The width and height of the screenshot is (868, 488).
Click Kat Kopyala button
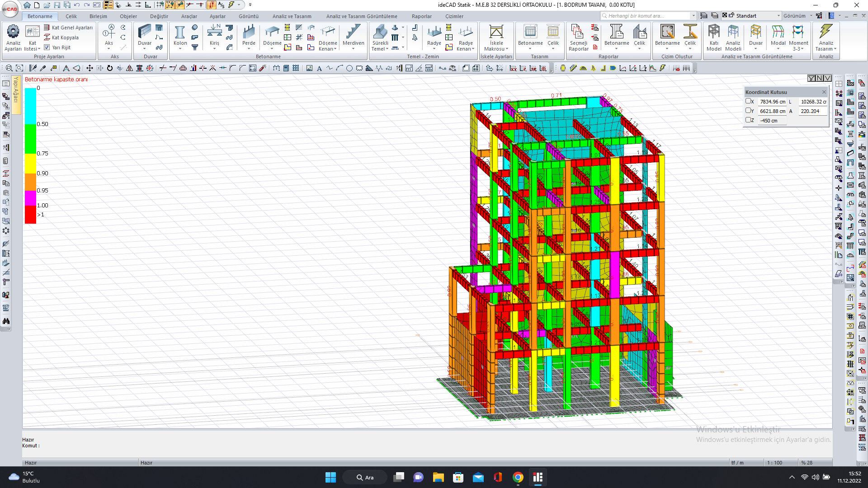61,38
